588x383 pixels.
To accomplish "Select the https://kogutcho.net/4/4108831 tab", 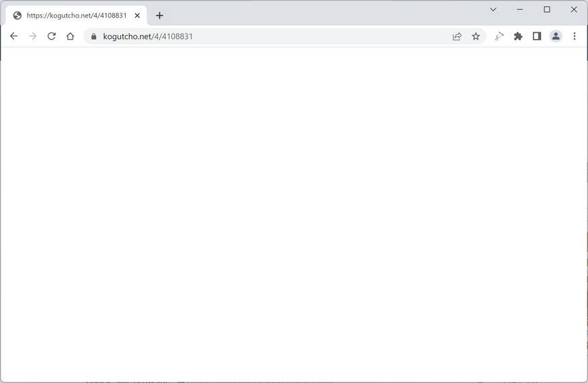I will [77, 15].
